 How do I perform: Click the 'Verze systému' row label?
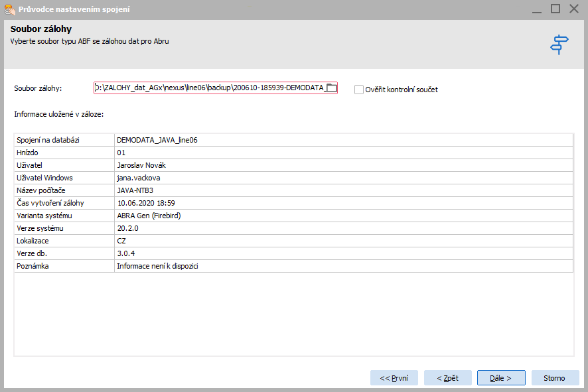[40, 228]
